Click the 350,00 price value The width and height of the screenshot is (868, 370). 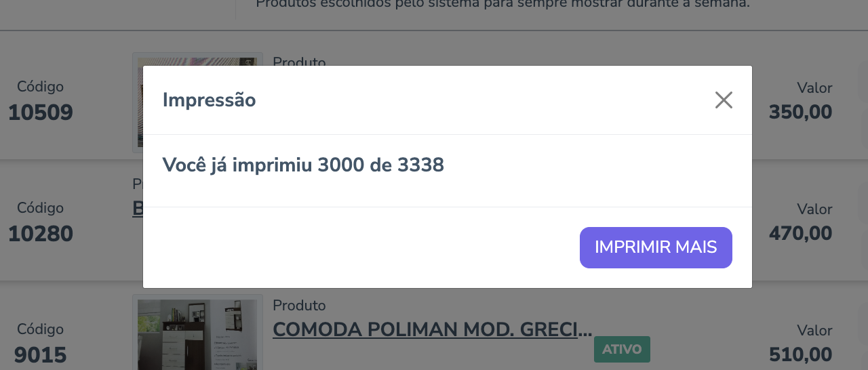pyautogui.click(x=800, y=112)
